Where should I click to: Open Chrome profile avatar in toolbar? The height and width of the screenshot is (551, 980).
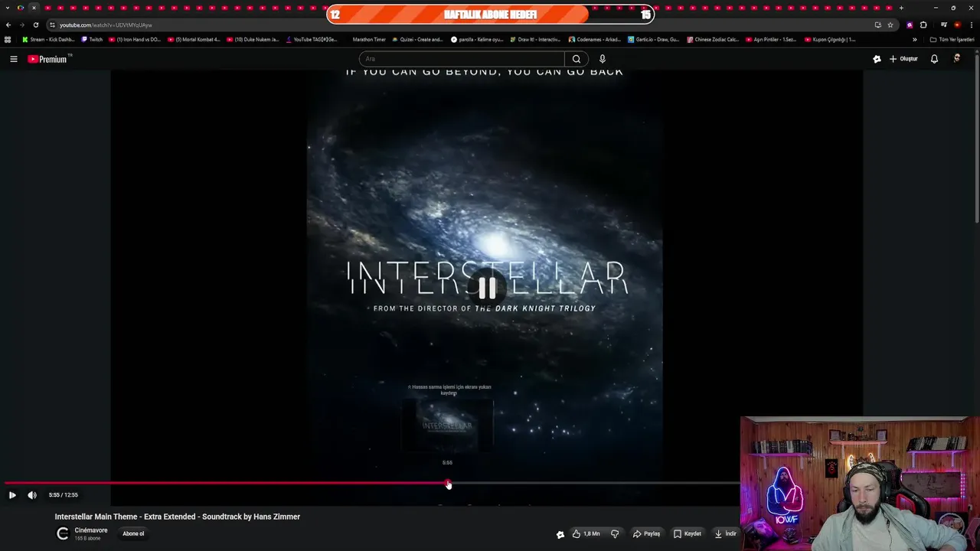click(x=957, y=24)
